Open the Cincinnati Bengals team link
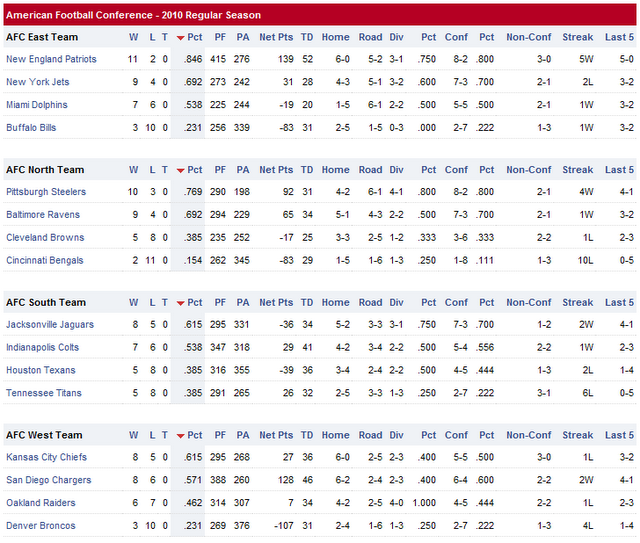Image resolution: width=640 pixels, height=543 pixels. pos(45,260)
